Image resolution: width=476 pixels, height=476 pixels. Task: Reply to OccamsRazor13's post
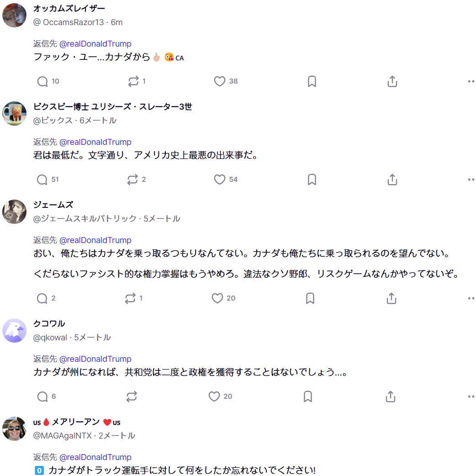pos(42,81)
